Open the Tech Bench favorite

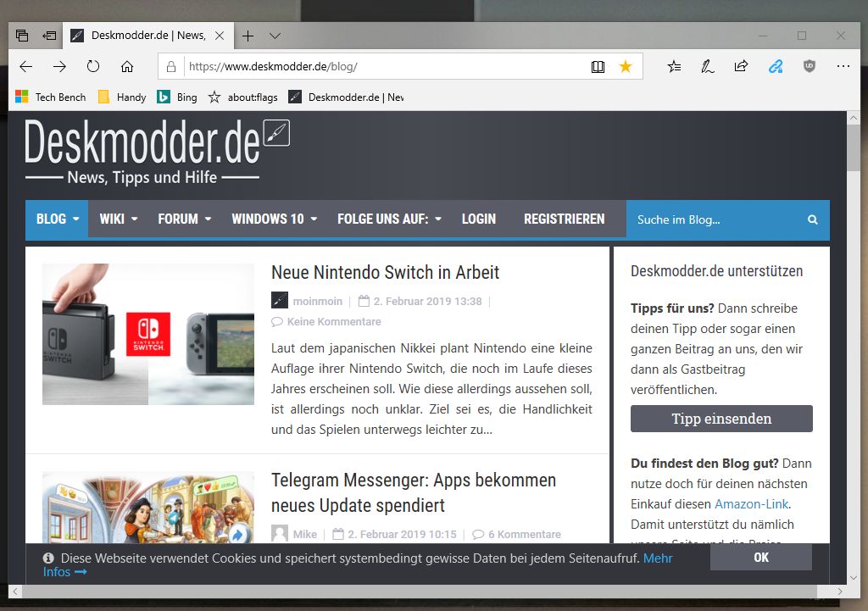(51, 97)
